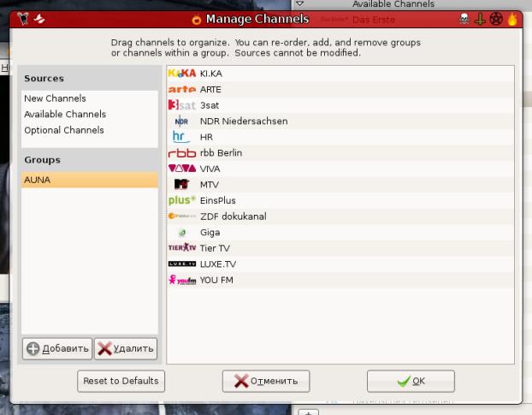Viewport: 532px width, 415px height.
Task: Select the KI.KA channel name
Action: (211, 74)
